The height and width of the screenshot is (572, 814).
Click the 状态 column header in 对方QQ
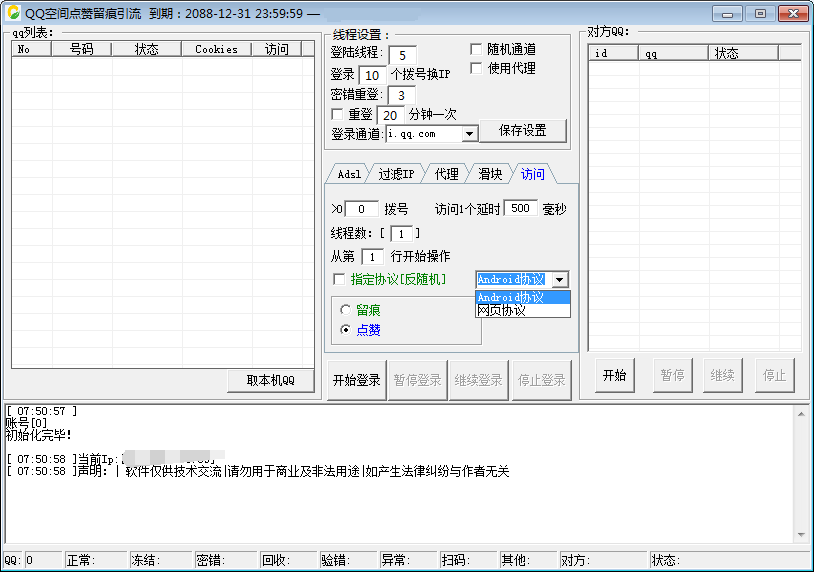coord(744,53)
